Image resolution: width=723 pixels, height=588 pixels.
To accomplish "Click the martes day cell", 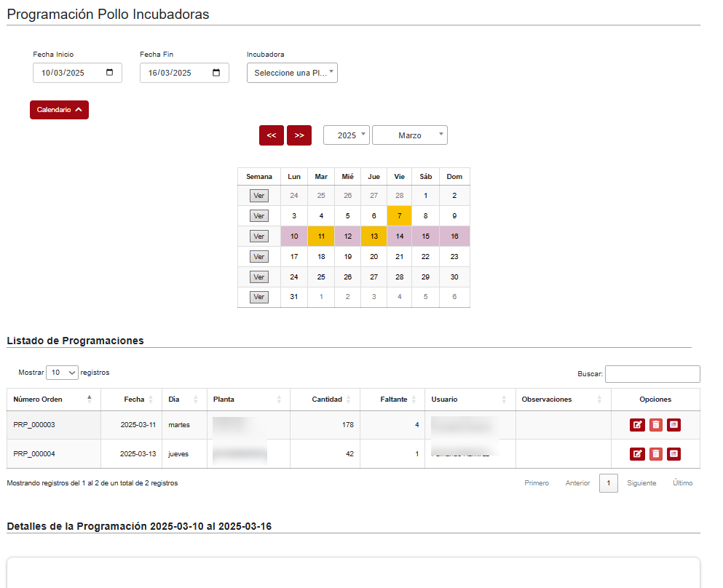I will [184, 425].
